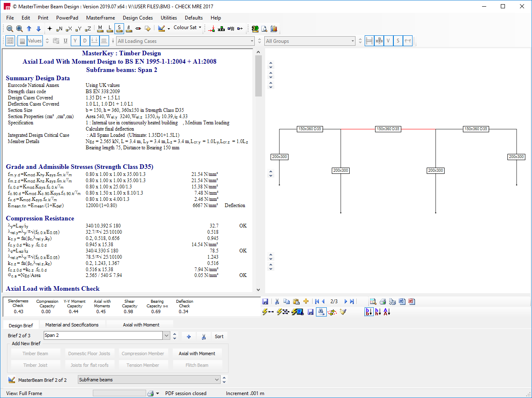The width and height of the screenshot is (532, 398).
Task: Open the All Loading Cases dropdown
Action: pos(185,41)
